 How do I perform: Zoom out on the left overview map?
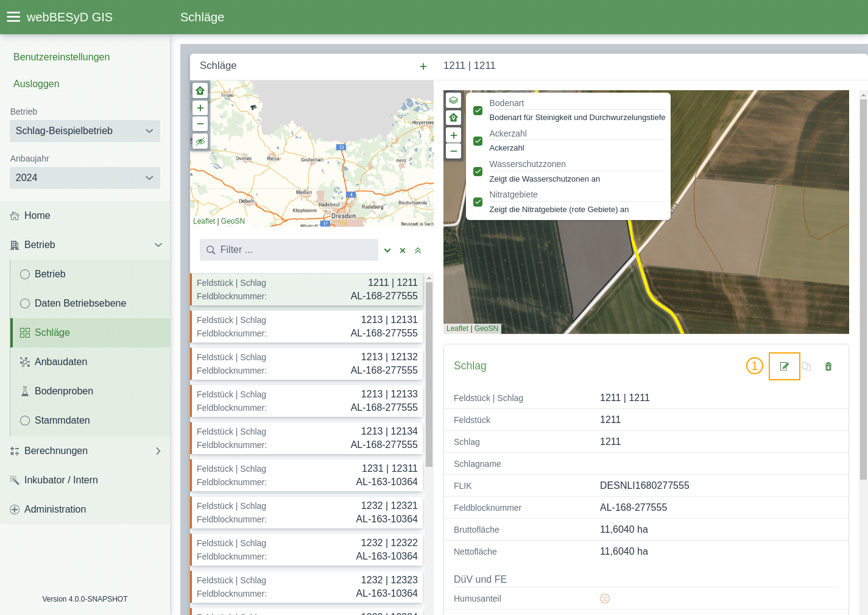pos(200,124)
